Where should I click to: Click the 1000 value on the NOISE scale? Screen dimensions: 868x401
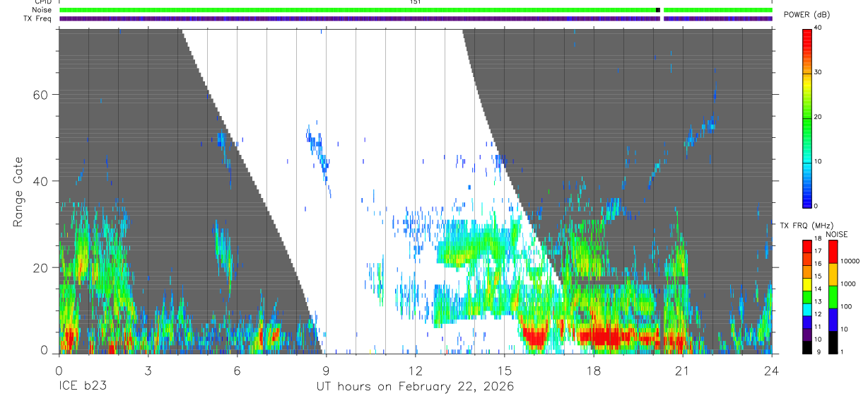[848, 284]
